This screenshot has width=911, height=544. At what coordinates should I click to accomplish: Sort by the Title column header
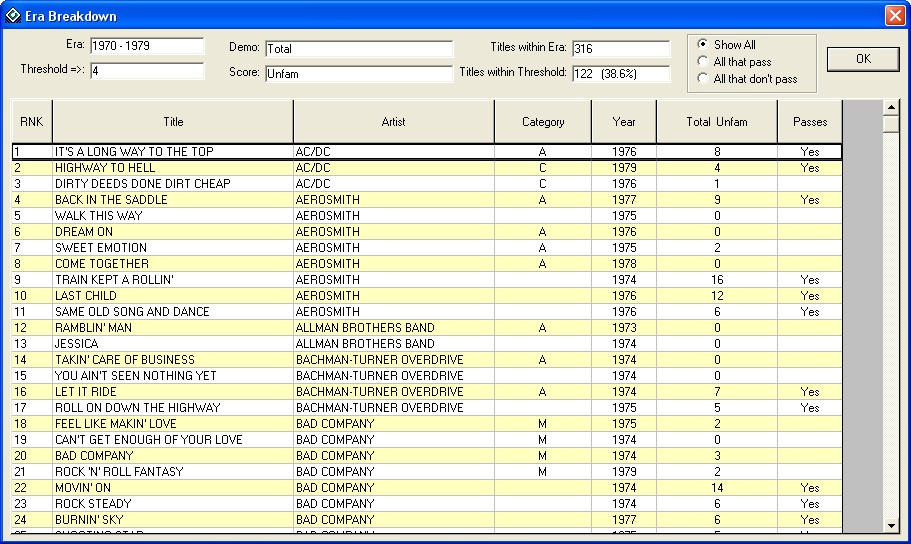tap(173, 121)
